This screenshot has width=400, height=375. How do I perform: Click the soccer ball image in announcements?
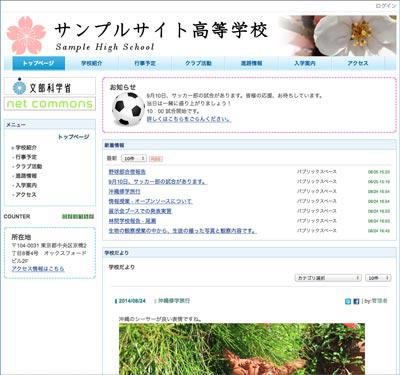click(128, 109)
